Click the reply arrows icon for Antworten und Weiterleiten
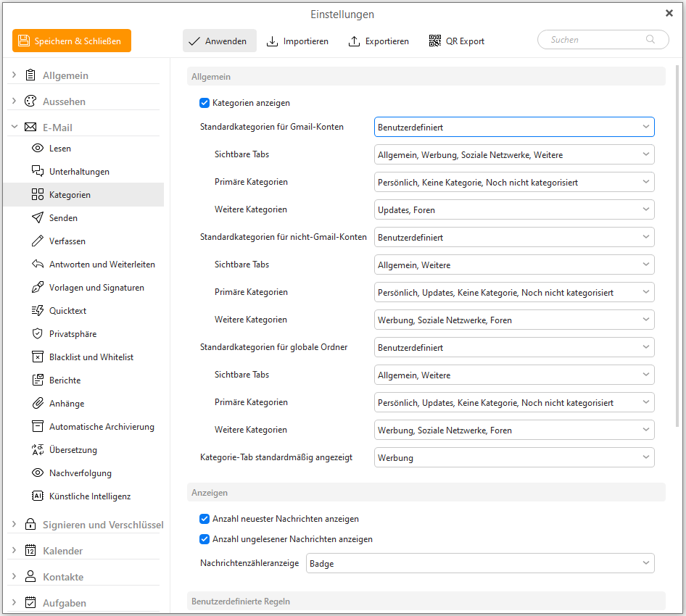The width and height of the screenshot is (686, 616). click(38, 264)
